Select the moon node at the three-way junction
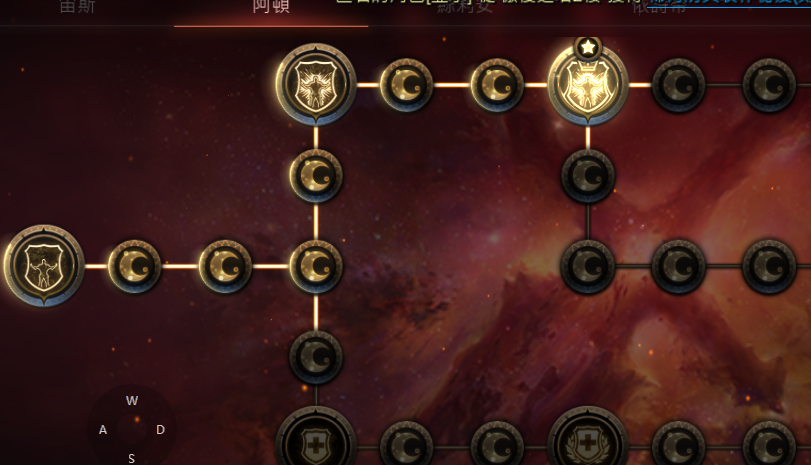The height and width of the screenshot is (465, 811). coord(316,266)
